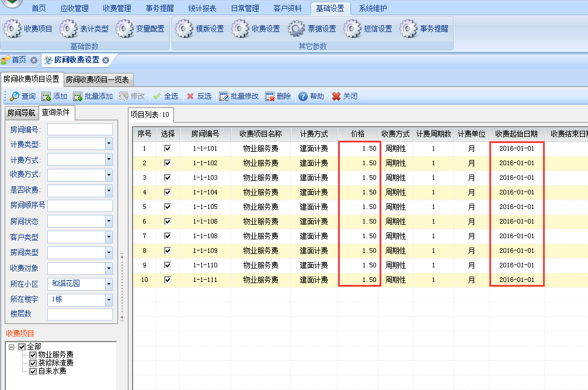588x390 pixels.
Task: Open the 统计报表 menu
Action: [202, 8]
